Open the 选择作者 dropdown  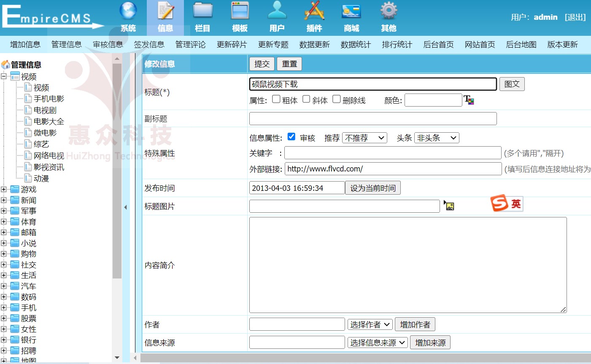(x=370, y=324)
